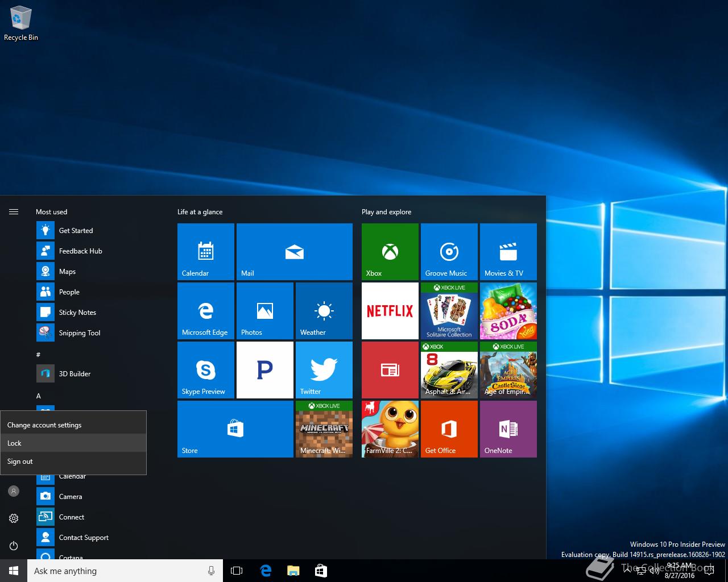
Task: Open the Store tile
Action: pyautogui.click(x=235, y=429)
